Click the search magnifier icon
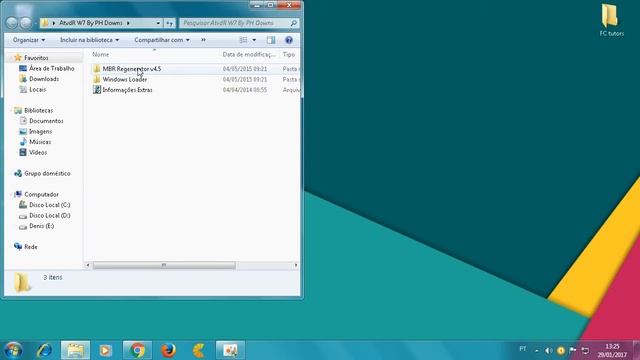640x360 pixels. [x=293, y=23]
